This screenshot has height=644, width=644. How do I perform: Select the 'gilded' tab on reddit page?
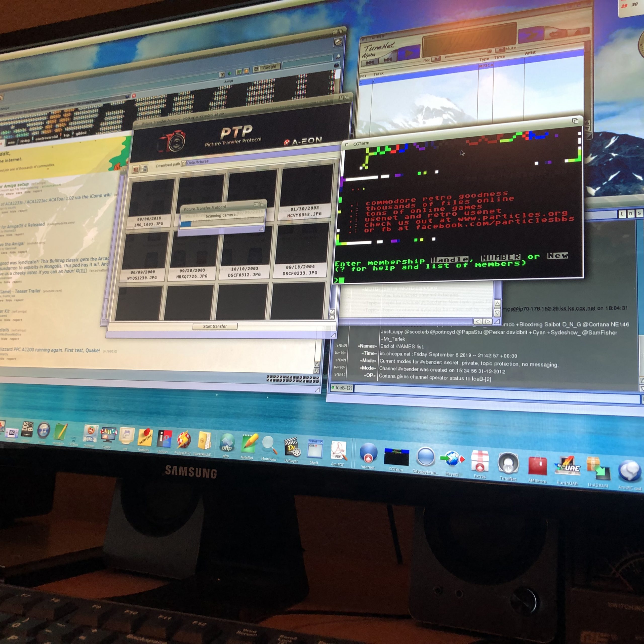81,133
